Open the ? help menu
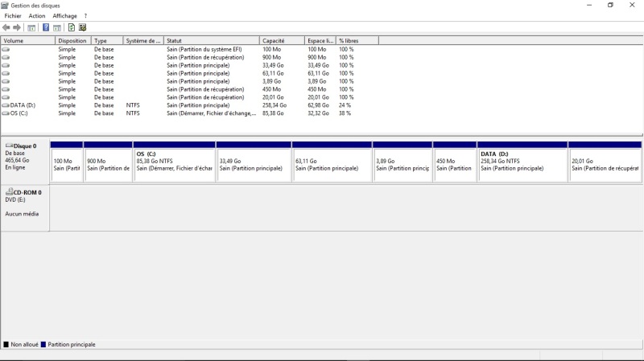 pyautogui.click(x=85, y=16)
